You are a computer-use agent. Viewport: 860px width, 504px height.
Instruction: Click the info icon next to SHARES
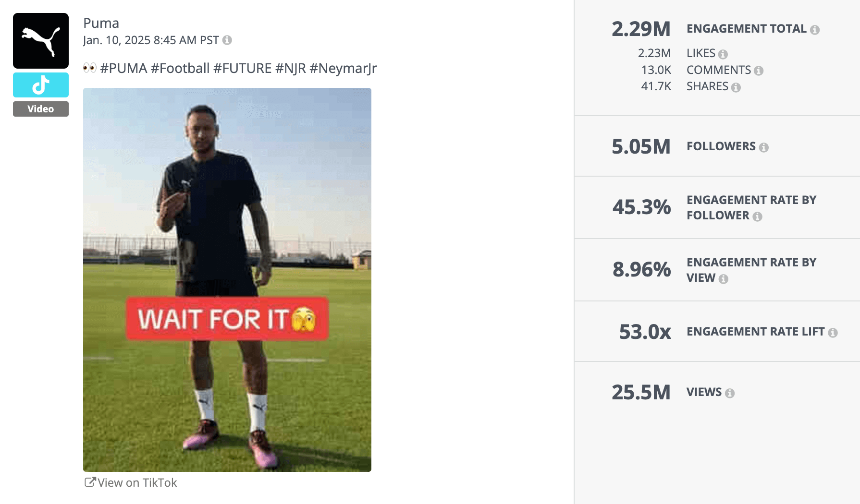737,87
